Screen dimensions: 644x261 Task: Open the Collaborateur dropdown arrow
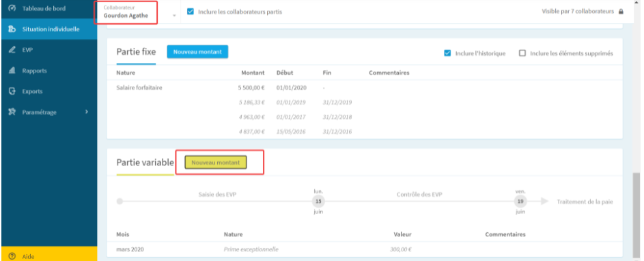(x=174, y=16)
